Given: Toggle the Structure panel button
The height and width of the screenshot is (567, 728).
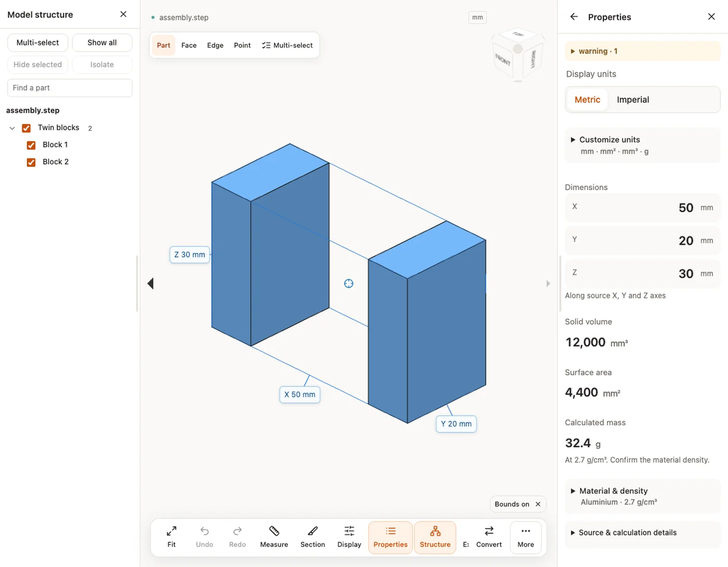Looking at the screenshot, I should [435, 537].
